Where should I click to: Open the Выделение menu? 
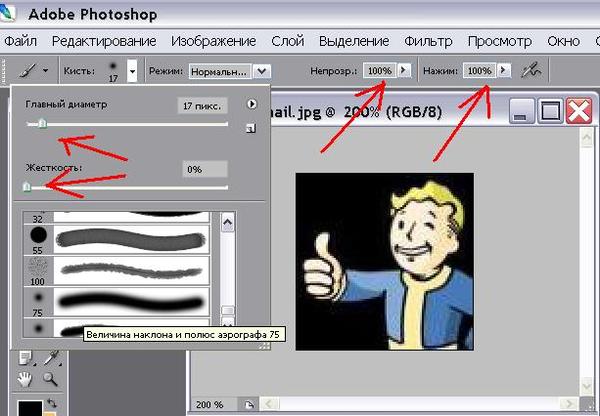tap(354, 41)
